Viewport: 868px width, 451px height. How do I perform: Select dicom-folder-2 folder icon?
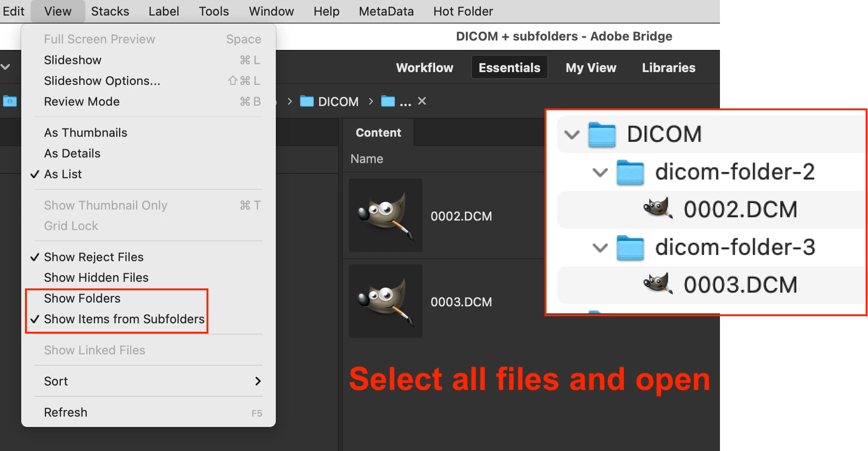[630, 172]
